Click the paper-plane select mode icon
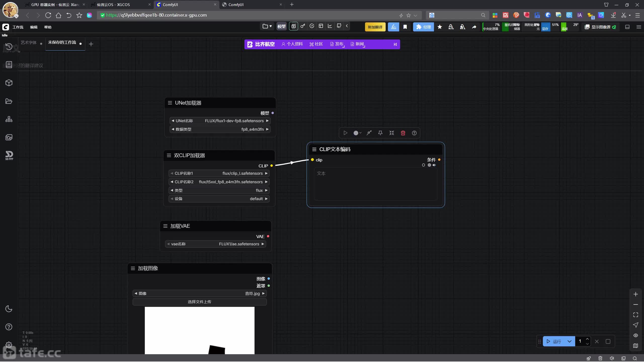 (x=636, y=325)
